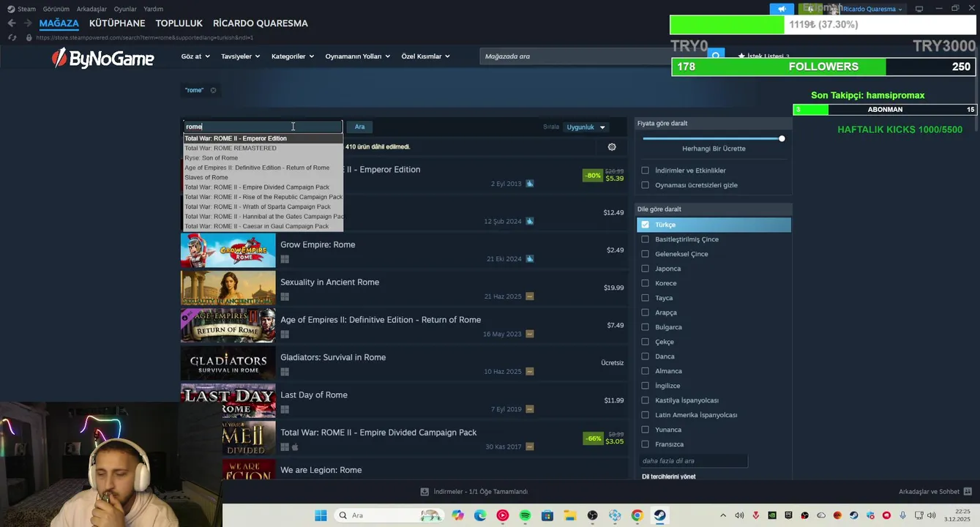980x527 pixels.
Task: Check the Japonca language filter
Action: pyautogui.click(x=645, y=269)
